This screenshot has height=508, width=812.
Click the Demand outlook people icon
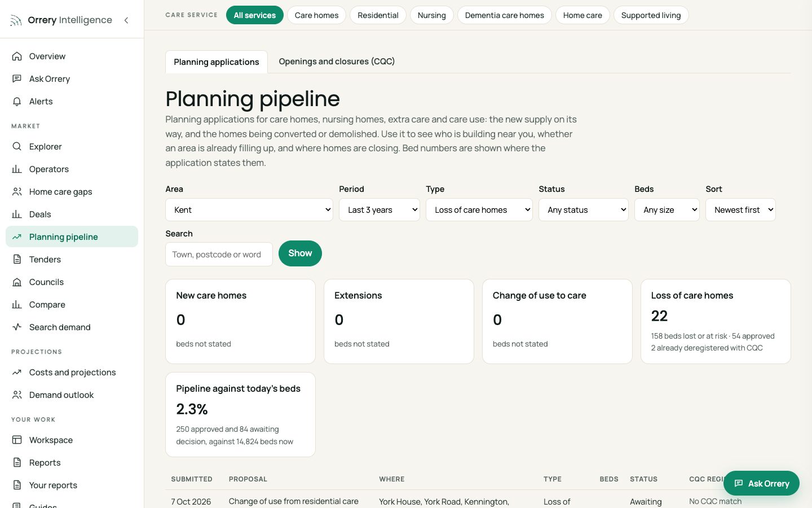pyautogui.click(x=17, y=395)
